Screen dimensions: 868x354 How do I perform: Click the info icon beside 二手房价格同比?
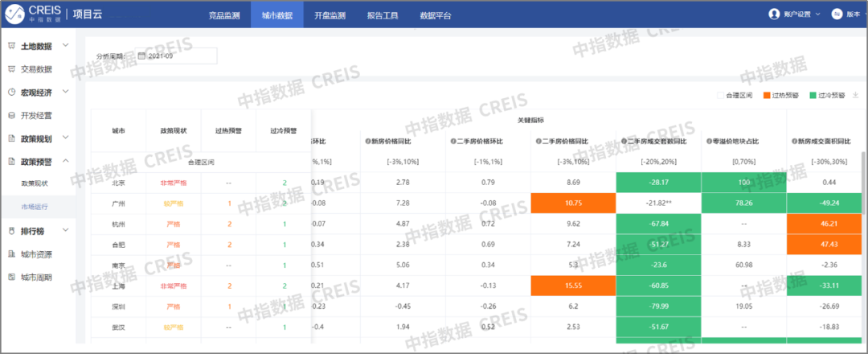pyautogui.click(x=538, y=142)
